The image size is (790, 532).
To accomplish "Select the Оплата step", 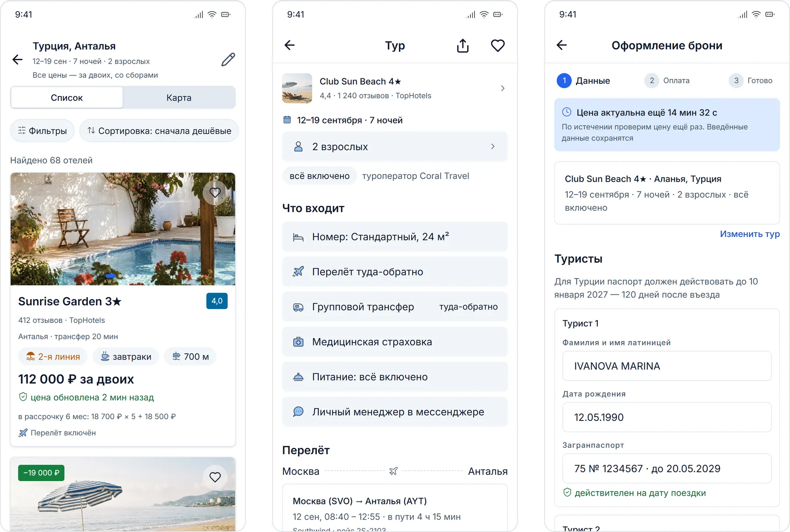I will [x=667, y=81].
